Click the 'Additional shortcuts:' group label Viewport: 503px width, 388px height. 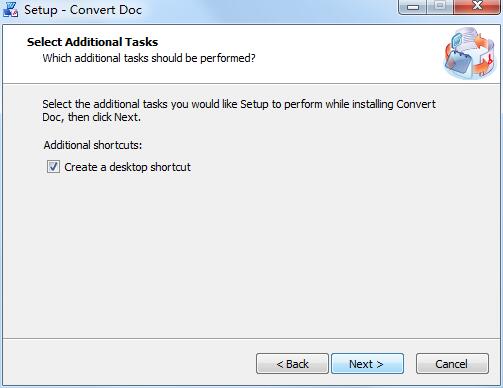coord(93,145)
